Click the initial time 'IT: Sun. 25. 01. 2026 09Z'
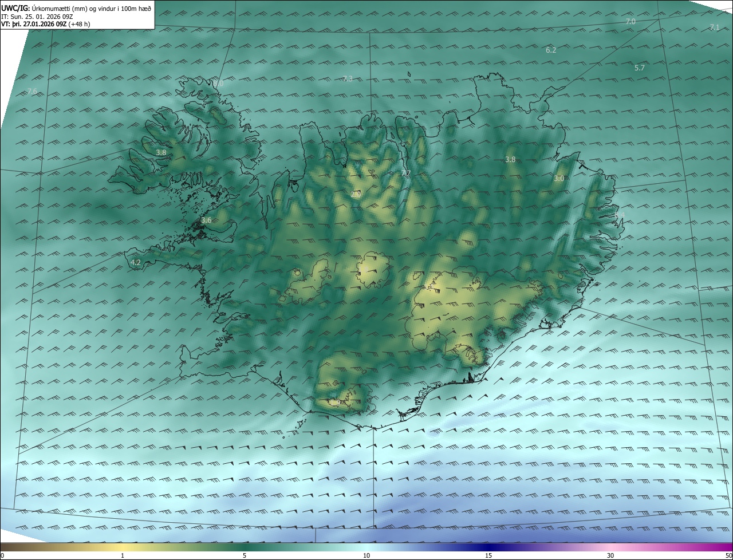 [x=37, y=16]
